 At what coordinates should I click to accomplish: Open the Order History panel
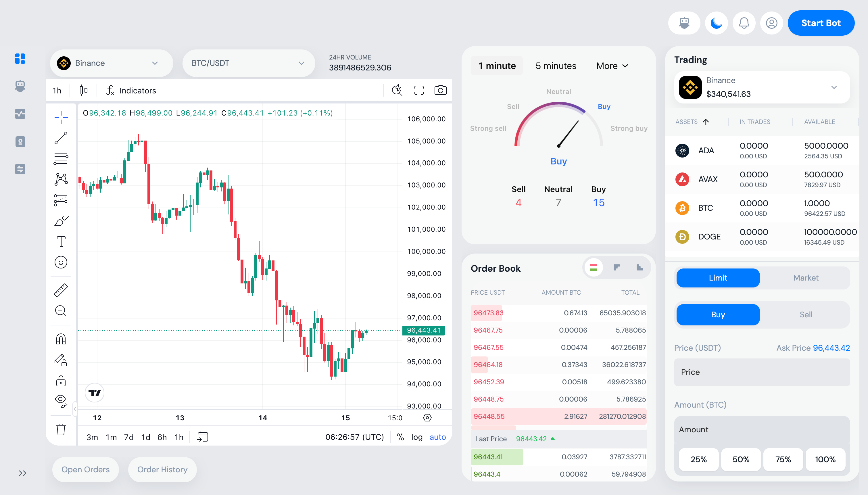coord(162,469)
